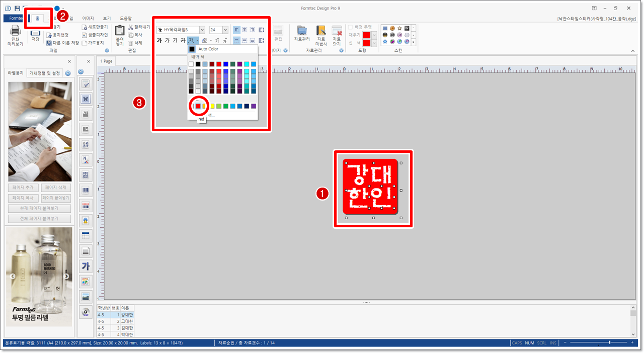The height and width of the screenshot is (353, 644).
Task: Open the 이미지 ribbon tab
Action: 88,18
